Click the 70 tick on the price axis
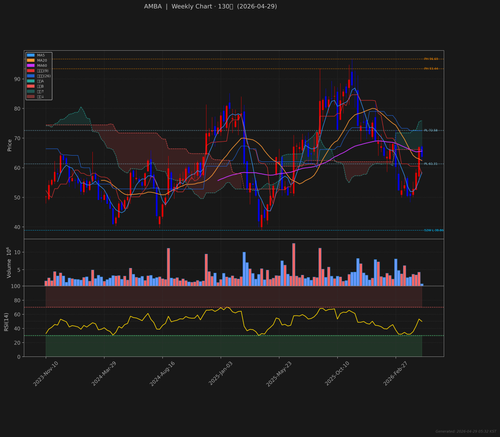The width and height of the screenshot is (500, 437). (17, 138)
